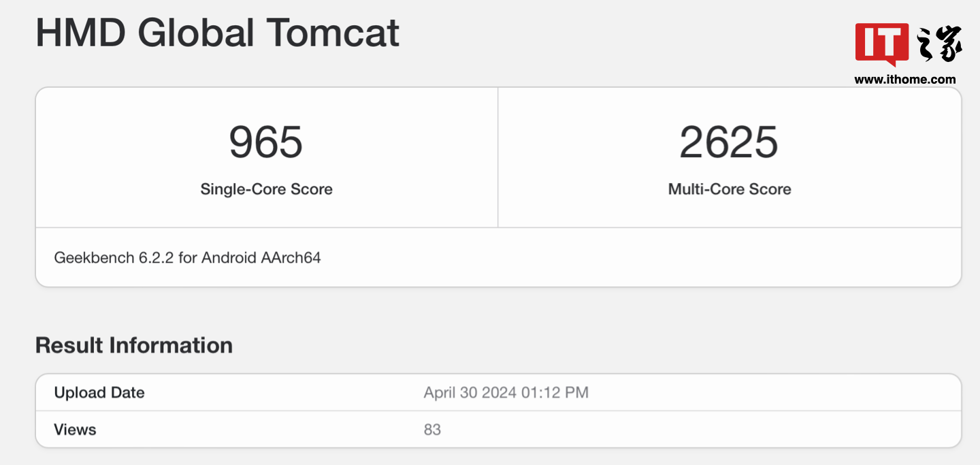The width and height of the screenshot is (980, 465).
Task: Click the Upload Date row label
Action: 99,393
